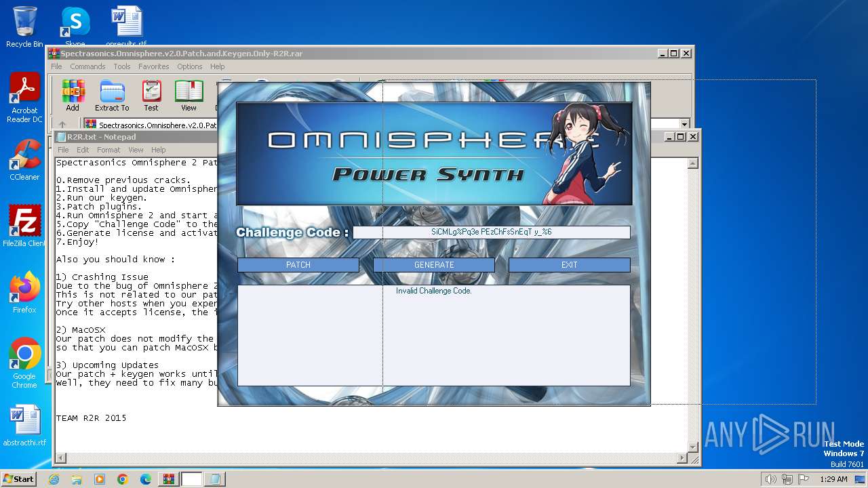Select the Acrobat Reader DC icon
This screenshot has width=868, height=488.
pyautogui.click(x=24, y=98)
